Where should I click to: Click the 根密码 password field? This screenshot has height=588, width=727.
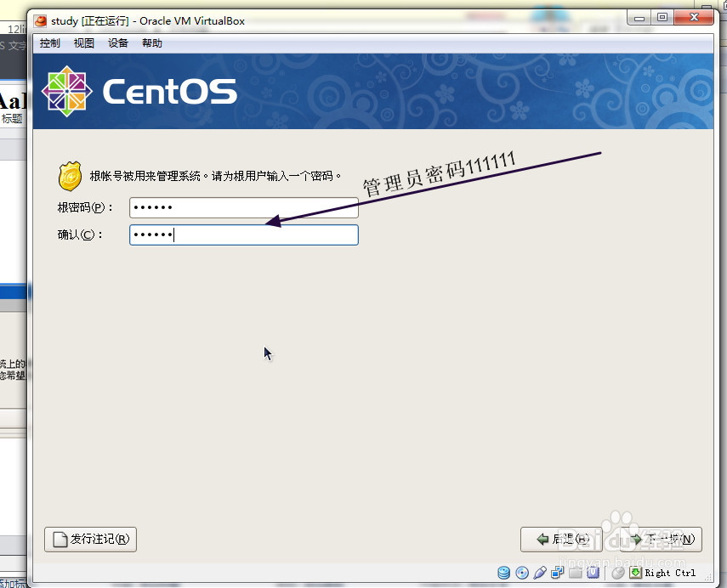coord(244,207)
